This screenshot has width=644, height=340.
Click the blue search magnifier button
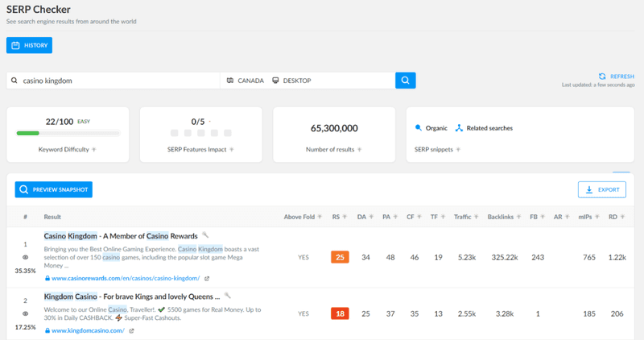pos(406,81)
